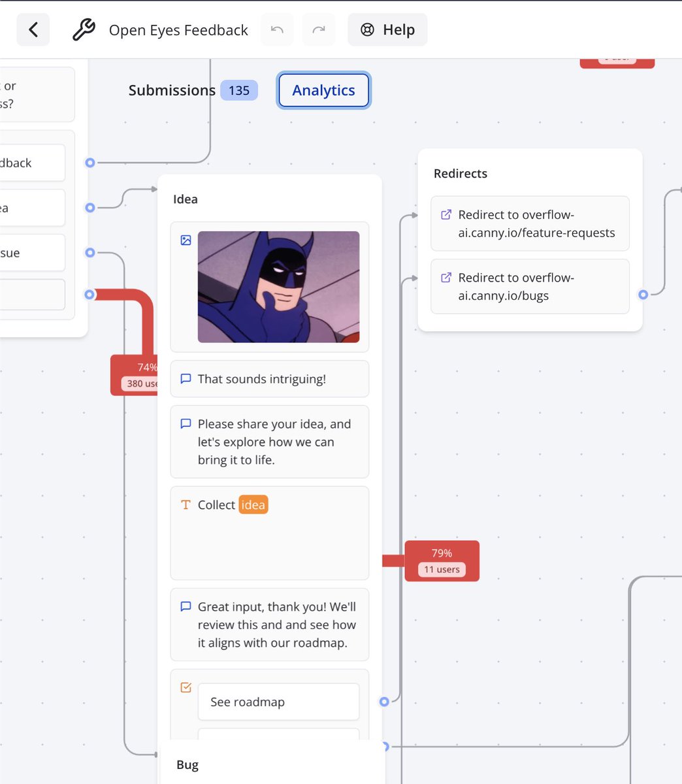The image size is (682, 784).
Task: Click the red '79% 11 users' analytics badge
Action: point(442,561)
